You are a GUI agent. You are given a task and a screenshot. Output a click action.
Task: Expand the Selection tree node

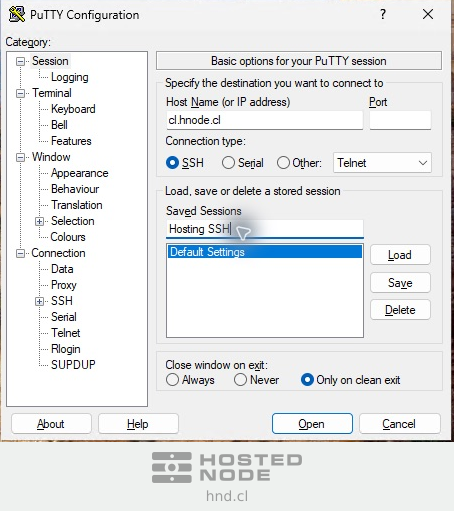click(39, 221)
